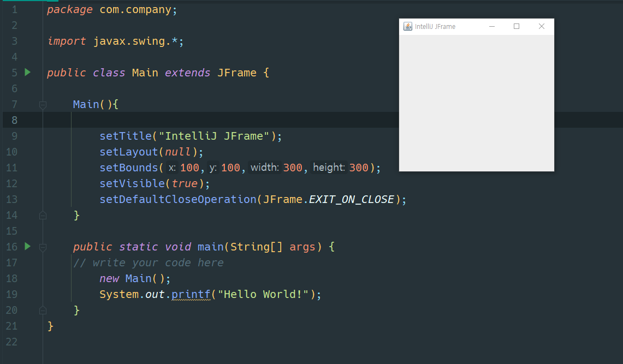Collapse the main method fold marker on line 16
This screenshot has height=364, width=623.
(43, 247)
